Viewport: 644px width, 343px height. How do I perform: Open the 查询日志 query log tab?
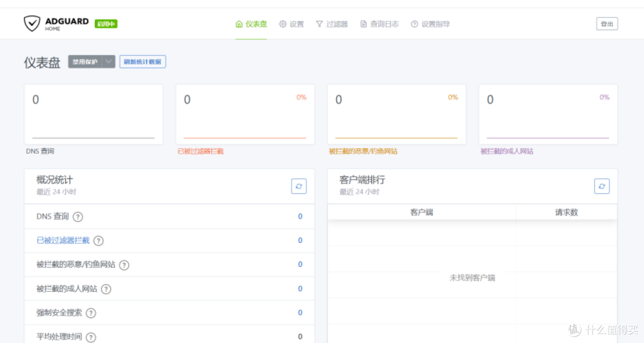coord(379,24)
